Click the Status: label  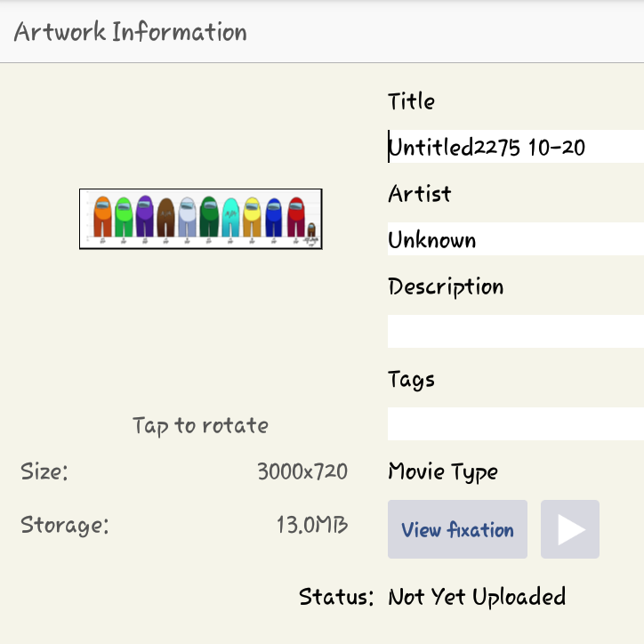pyautogui.click(x=336, y=597)
